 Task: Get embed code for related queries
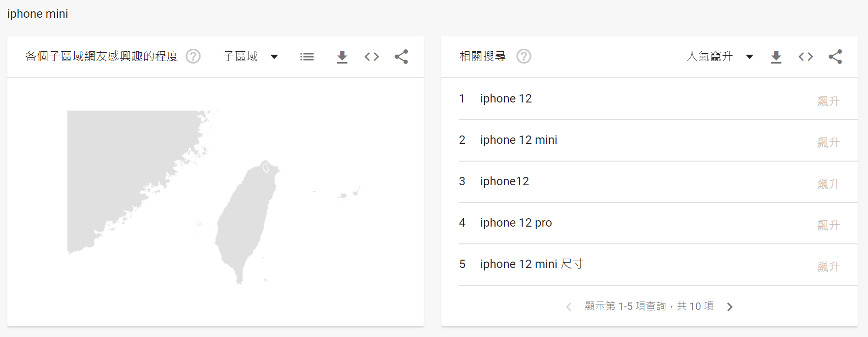[806, 57]
